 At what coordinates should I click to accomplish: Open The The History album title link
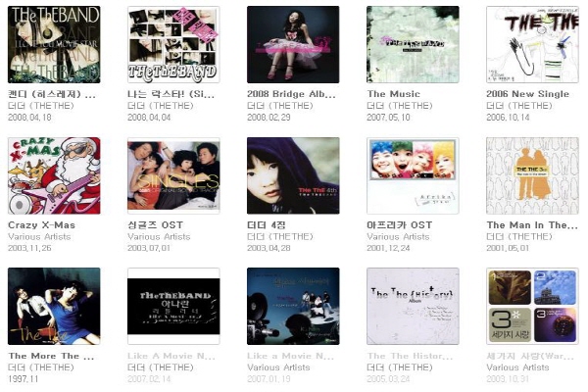[410, 356]
